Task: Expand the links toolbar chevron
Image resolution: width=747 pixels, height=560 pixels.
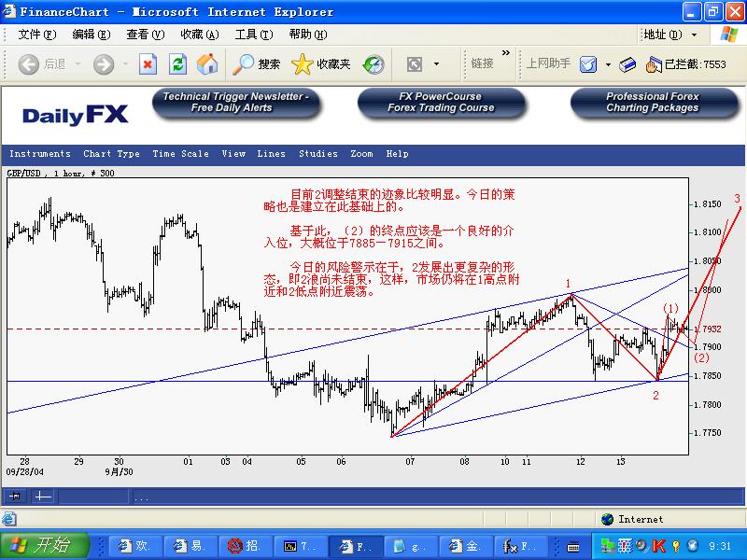Action: pos(506,53)
